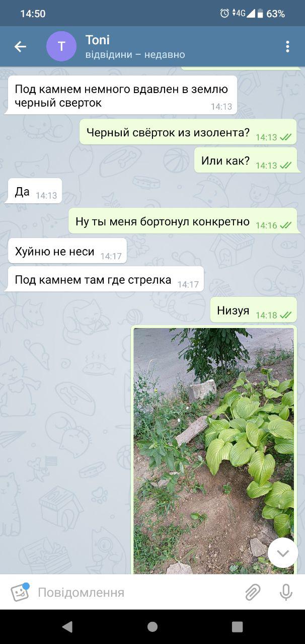Tap the 'Ну ты меня бортонул конкретно' message
Image resolution: width=305 pixels, height=644 pixels.
click(x=183, y=221)
